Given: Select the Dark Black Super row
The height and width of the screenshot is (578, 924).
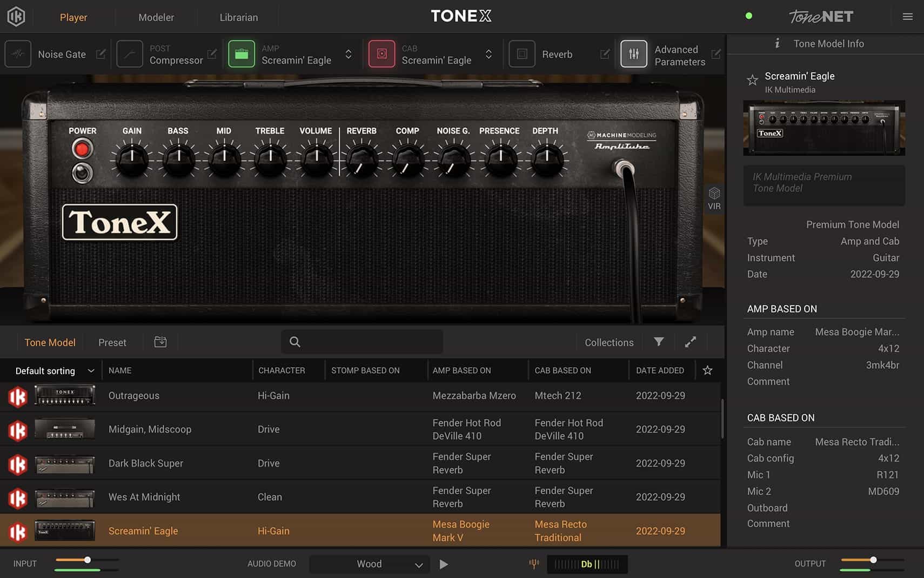Looking at the screenshot, I should pyautogui.click(x=360, y=463).
